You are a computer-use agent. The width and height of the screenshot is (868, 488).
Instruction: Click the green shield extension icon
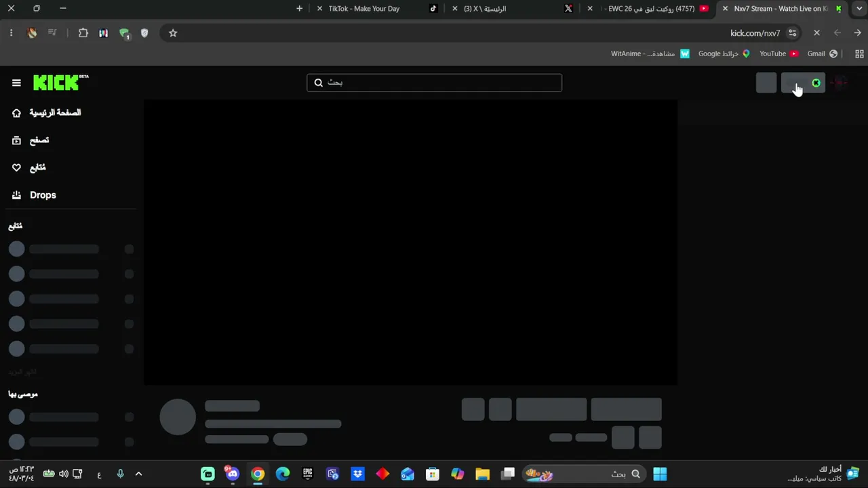click(x=124, y=33)
